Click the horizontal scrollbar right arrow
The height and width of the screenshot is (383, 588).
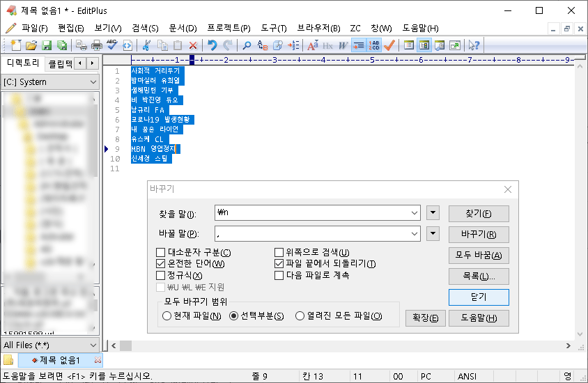click(568, 346)
